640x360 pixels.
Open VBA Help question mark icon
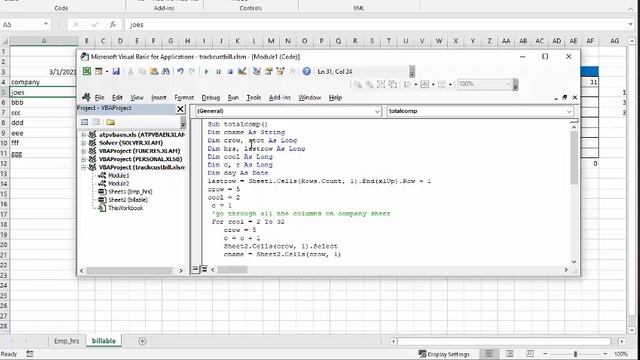(x=307, y=71)
